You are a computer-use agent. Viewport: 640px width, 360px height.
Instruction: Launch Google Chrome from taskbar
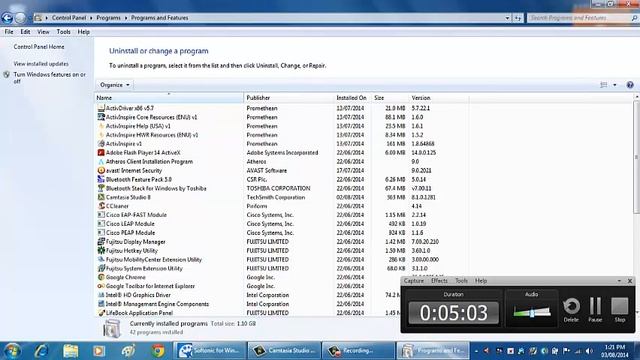pos(158,351)
